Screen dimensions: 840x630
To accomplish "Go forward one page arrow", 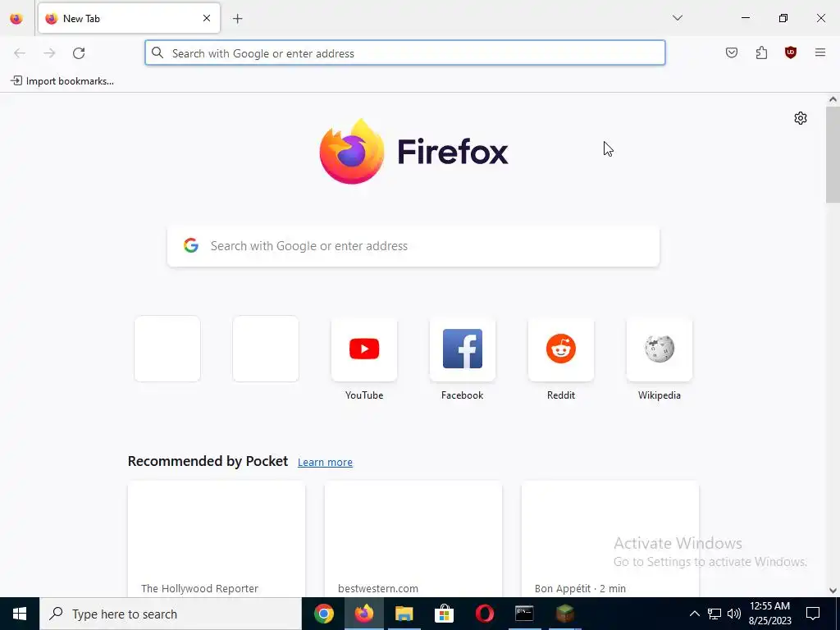I will point(49,53).
